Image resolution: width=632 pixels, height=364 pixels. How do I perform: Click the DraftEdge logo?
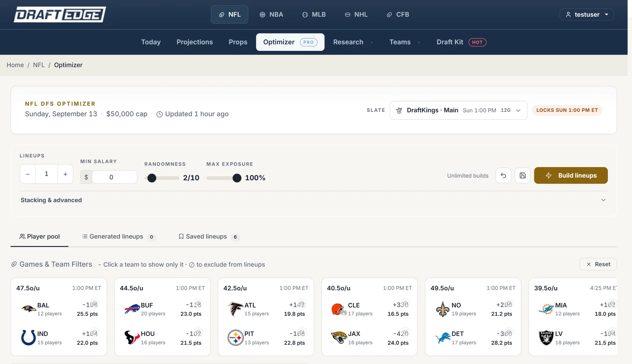60,15
